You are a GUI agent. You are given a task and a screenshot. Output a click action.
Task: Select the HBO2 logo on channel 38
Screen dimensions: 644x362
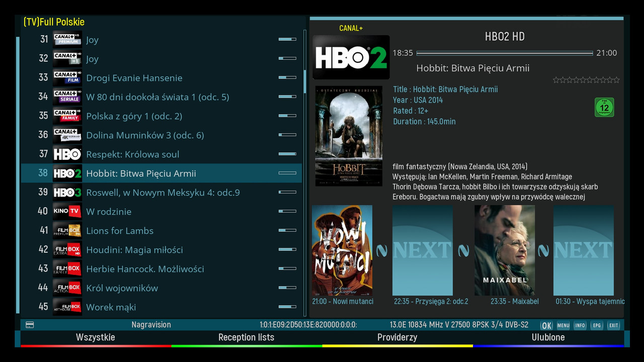tap(67, 173)
